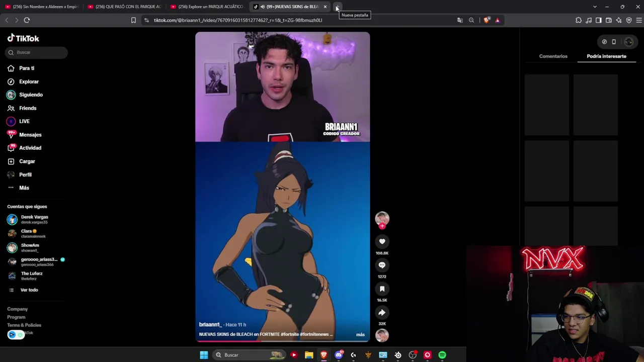Image resolution: width=644 pixels, height=362 pixels.
Task: Open the browser extensions puzzle icon
Action: pyautogui.click(x=579, y=20)
